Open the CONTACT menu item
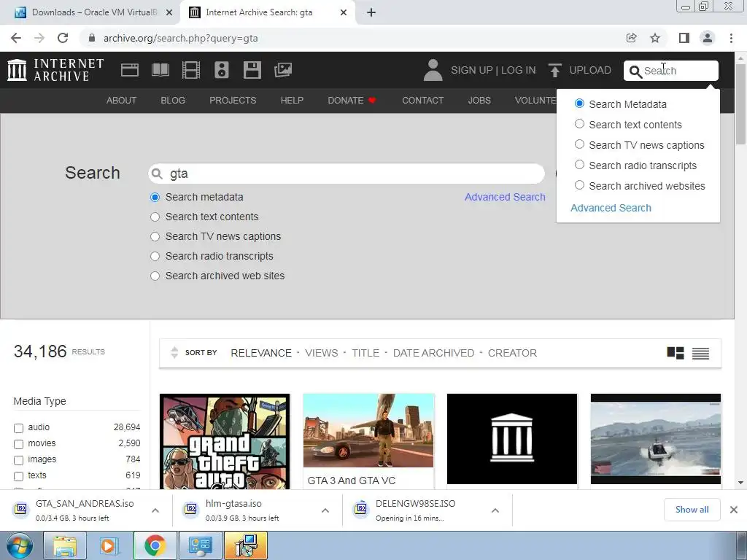This screenshot has width=747, height=560. coord(422,101)
